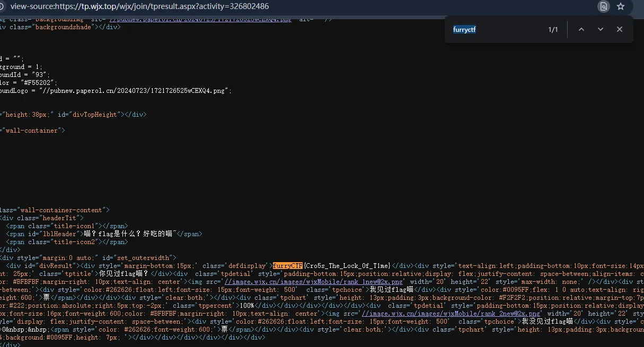Click the set_outerwidth div source line
This screenshot has height=347, width=644.
(87, 258)
